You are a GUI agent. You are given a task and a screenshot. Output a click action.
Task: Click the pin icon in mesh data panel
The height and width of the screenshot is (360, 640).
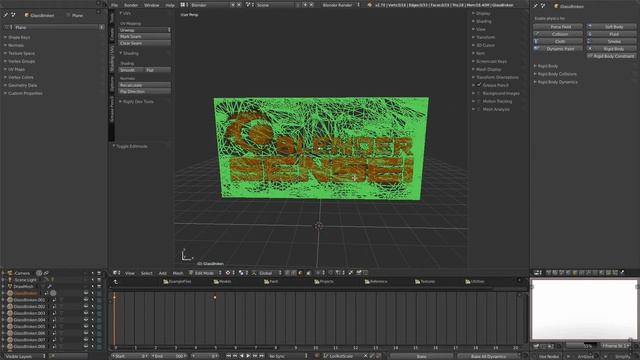6,15
